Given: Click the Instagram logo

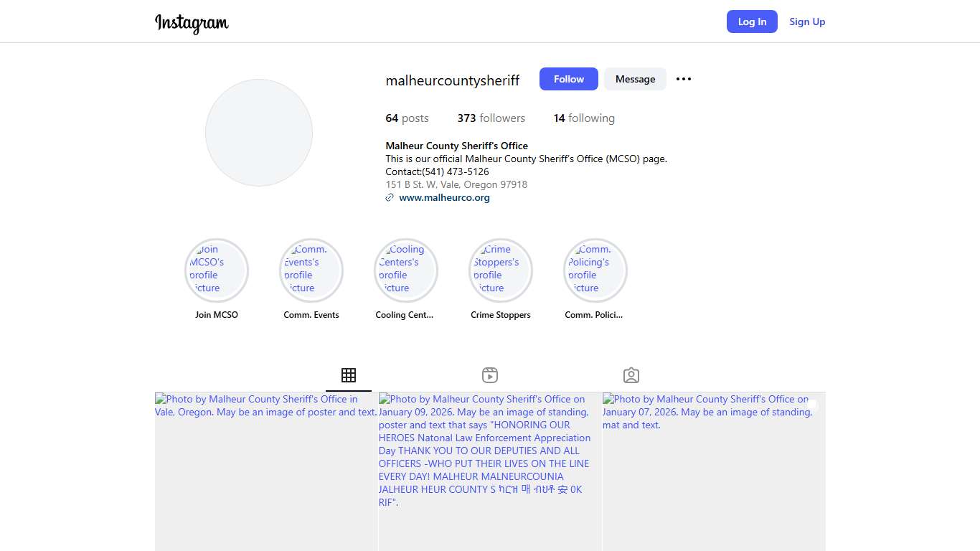Looking at the screenshot, I should [192, 23].
